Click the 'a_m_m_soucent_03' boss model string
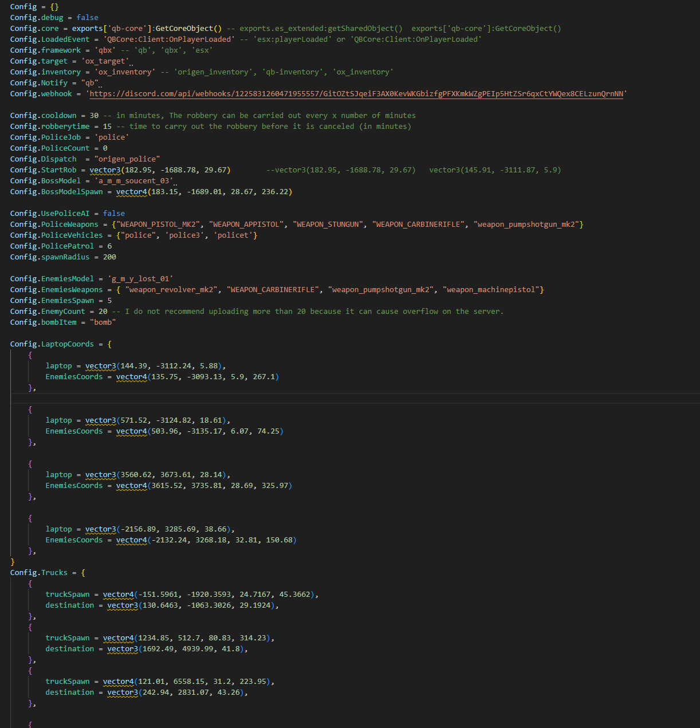Screen dimensions: 700x728 [133, 181]
